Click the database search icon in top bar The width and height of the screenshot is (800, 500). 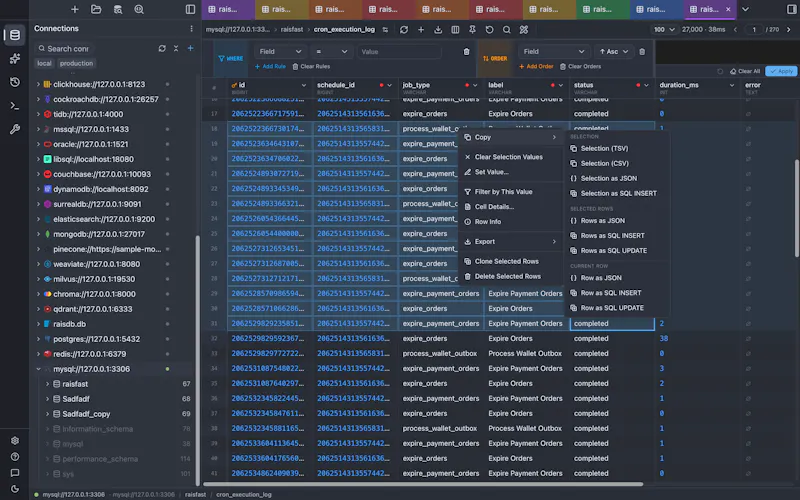click(118, 9)
